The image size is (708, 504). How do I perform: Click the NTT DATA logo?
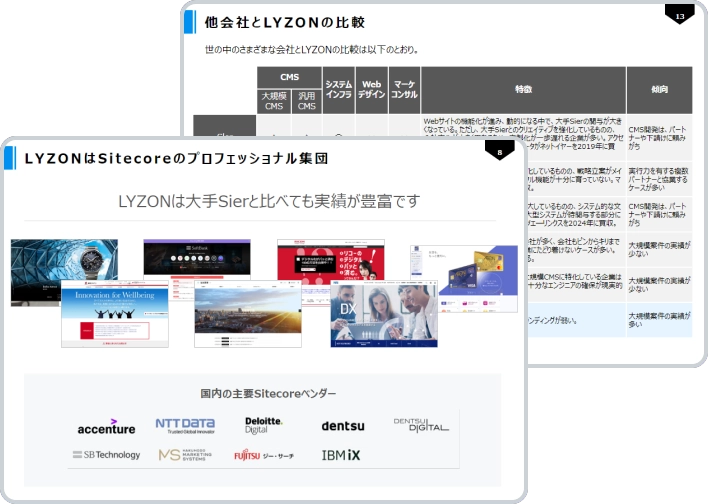coord(185,426)
